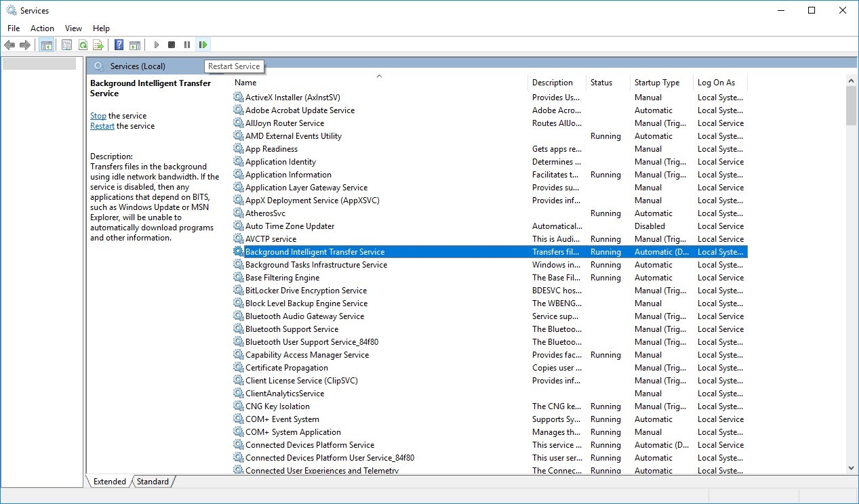Toggle the Show/Hide Console Tree icon
The height and width of the screenshot is (504, 859).
point(47,45)
